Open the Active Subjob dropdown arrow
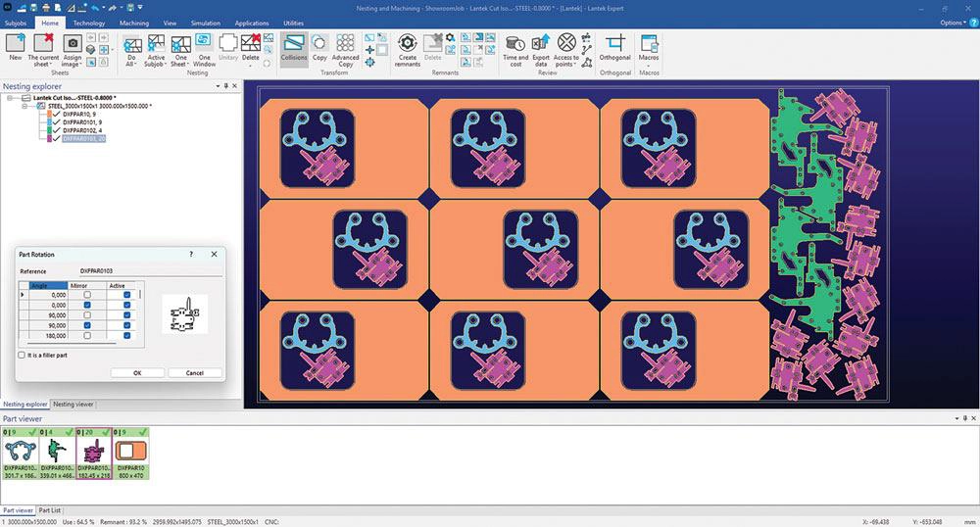Screen dimensions: 980x527 tap(166, 65)
